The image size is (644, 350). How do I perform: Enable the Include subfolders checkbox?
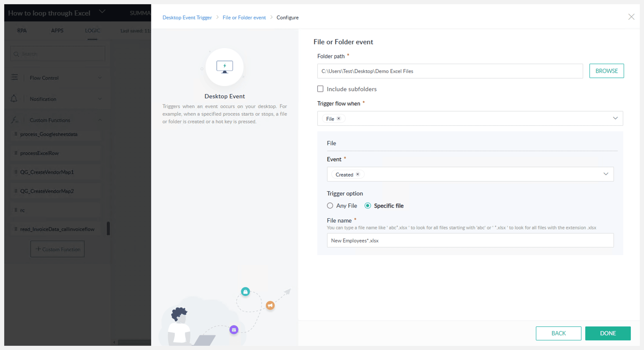[x=320, y=89]
